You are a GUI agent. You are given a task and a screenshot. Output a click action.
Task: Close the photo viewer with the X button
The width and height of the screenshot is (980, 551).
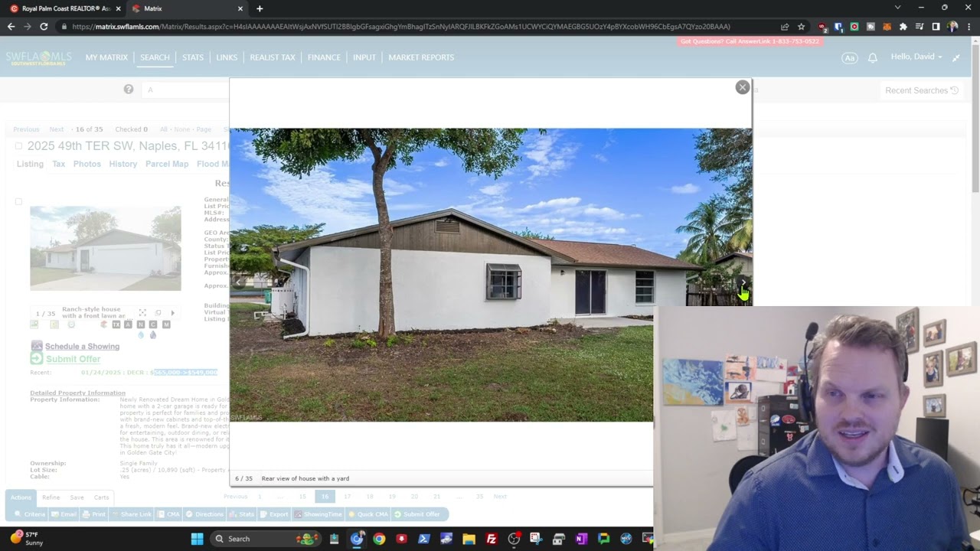pyautogui.click(x=742, y=87)
